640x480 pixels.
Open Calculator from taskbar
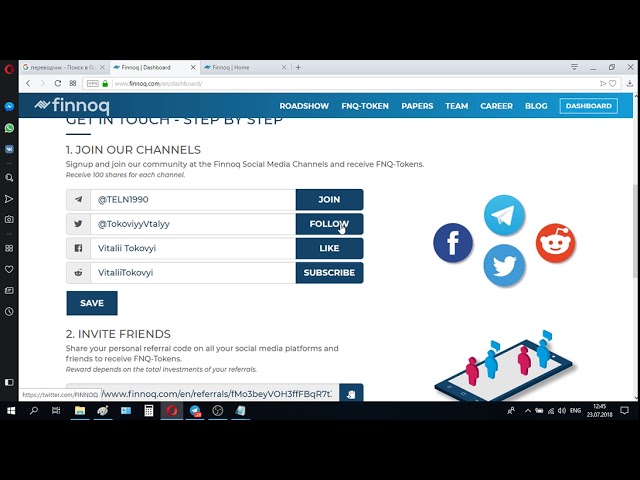[x=149, y=411]
